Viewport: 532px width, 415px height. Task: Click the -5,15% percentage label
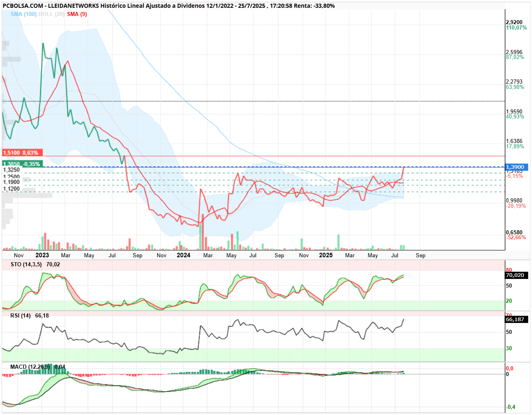click(514, 176)
